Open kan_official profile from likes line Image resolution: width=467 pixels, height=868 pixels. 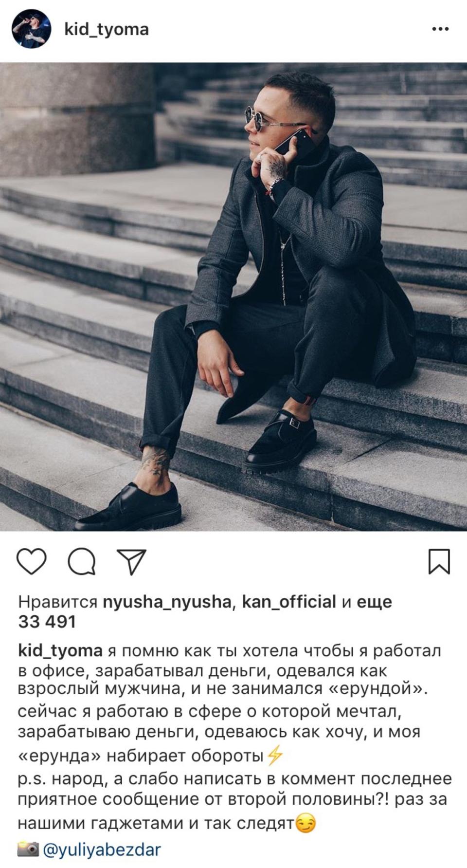[289, 602]
